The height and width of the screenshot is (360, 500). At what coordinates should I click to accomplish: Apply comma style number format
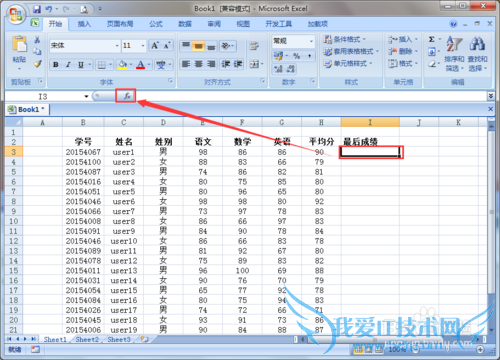[x=309, y=56]
